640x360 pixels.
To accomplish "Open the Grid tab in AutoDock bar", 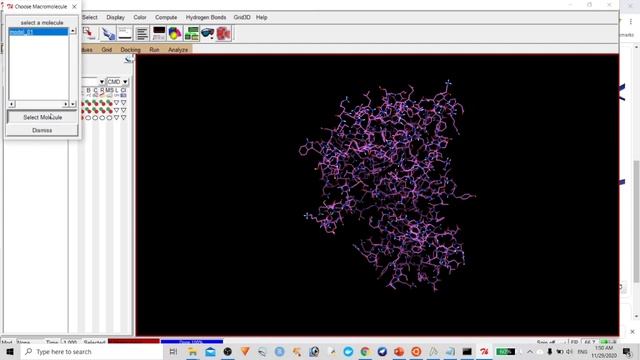I will click(107, 50).
